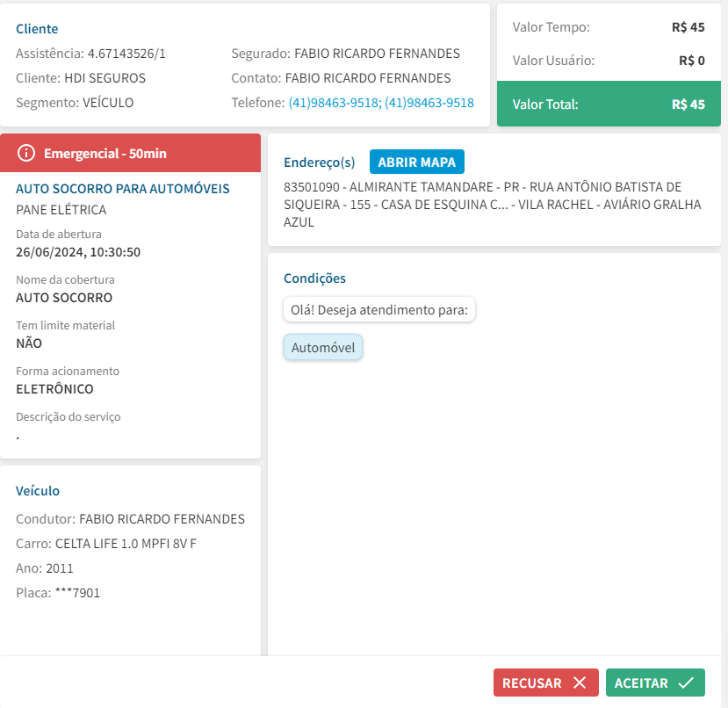This screenshot has height=708, width=728.
Task: Click the address text under Endereço(s)
Action: click(492, 205)
